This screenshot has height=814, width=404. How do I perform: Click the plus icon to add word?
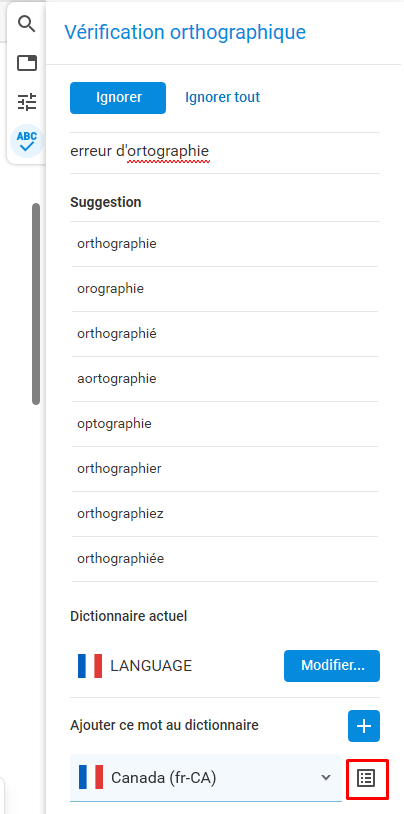point(363,726)
